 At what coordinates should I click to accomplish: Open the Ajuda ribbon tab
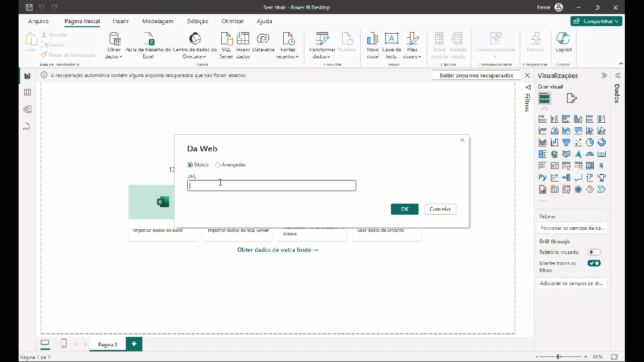tap(264, 21)
